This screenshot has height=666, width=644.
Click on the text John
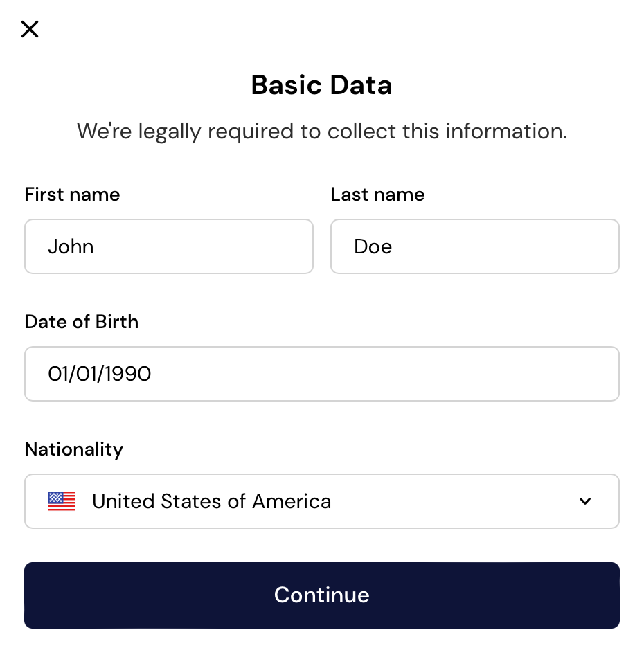71,246
